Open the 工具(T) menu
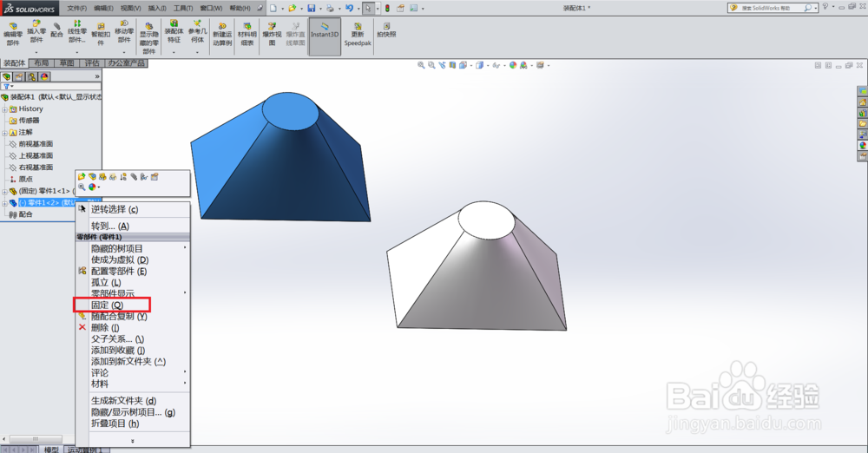This screenshot has width=868, height=453. tap(182, 9)
